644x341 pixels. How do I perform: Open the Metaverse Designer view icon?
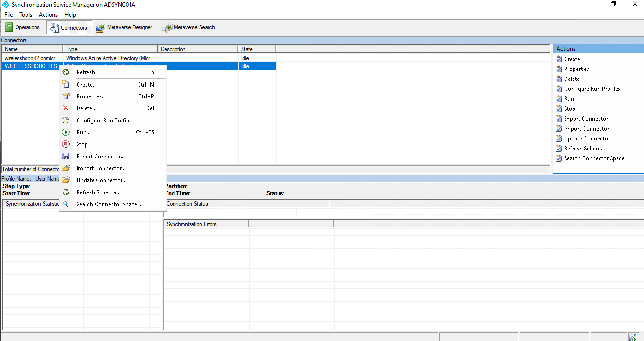100,28
